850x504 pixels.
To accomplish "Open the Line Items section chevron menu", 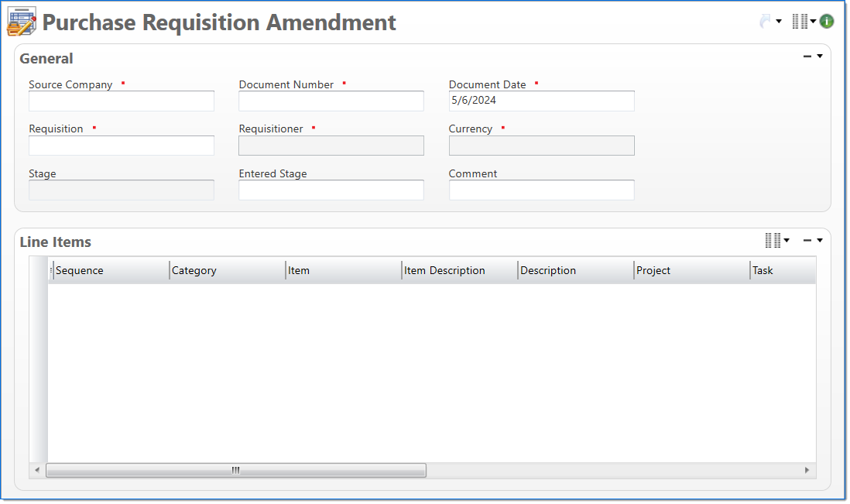I will (820, 240).
